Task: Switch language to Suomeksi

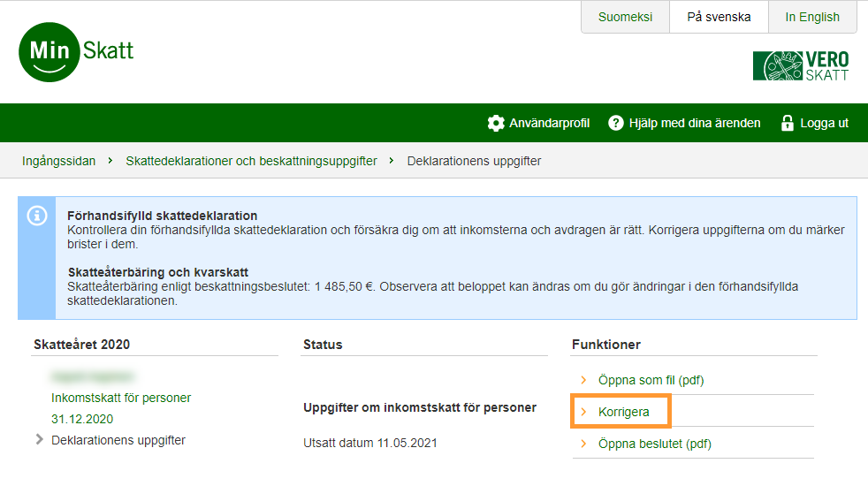Action: (625, 17)
